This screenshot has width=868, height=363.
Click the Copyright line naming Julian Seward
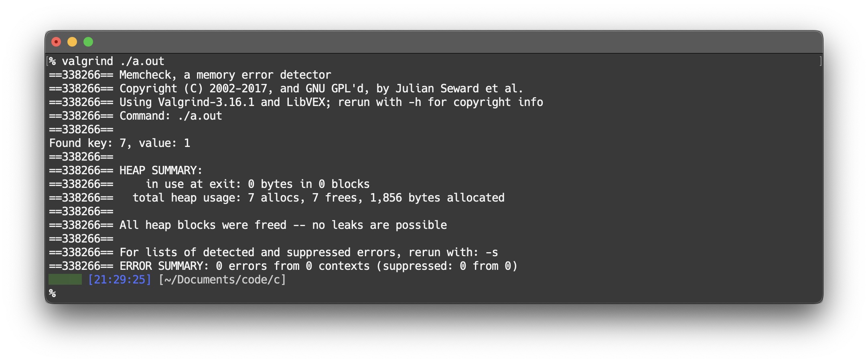(x=321, y=88)
